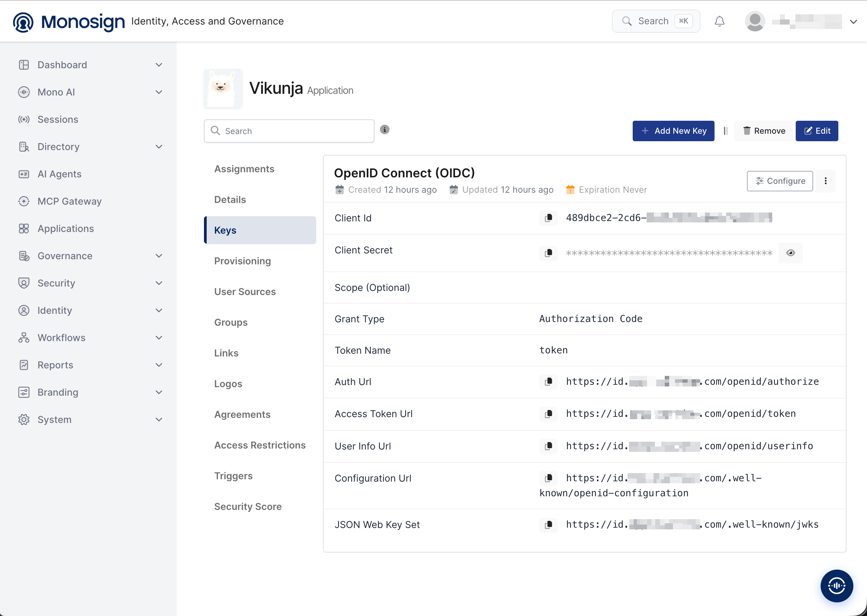867x616 pixels.
Task: Go to the Groups tab
Action: [x=260, y=322]
